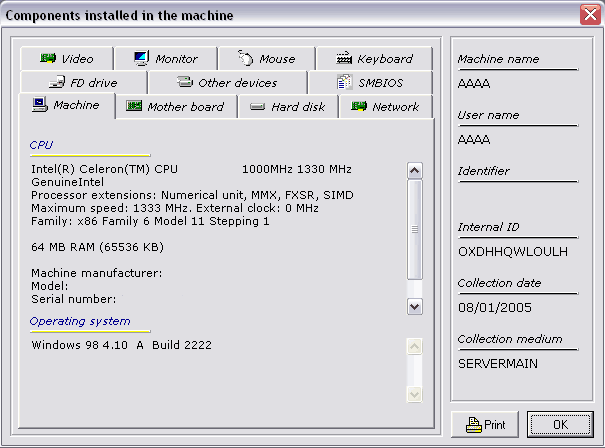Click the Video tab card icon

tap(48, 59)
